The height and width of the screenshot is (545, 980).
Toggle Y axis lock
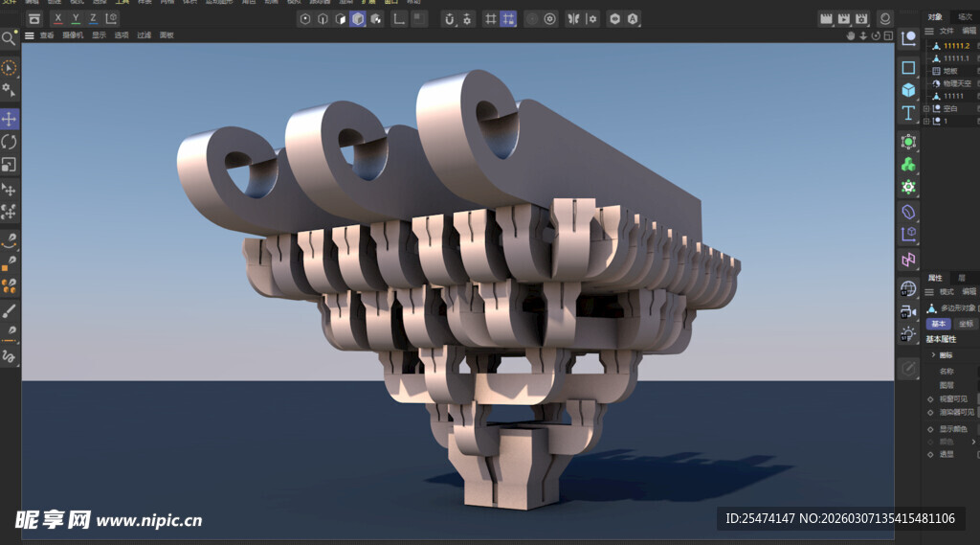pyautogui.click(x=76, y=18)
